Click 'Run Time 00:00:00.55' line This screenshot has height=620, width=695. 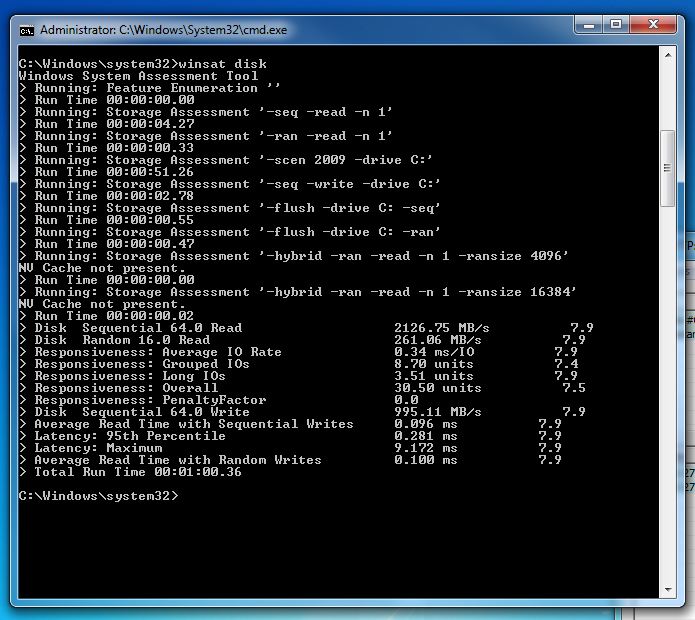107,219
